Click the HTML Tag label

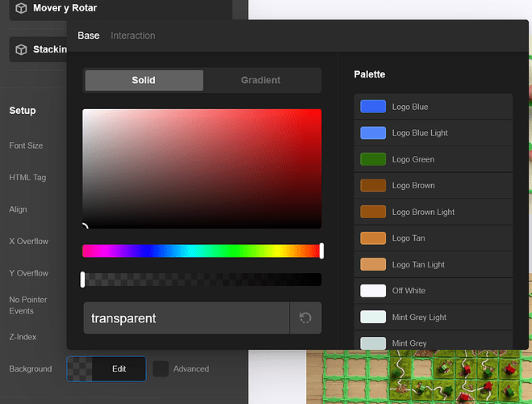(x=27, y=178)
